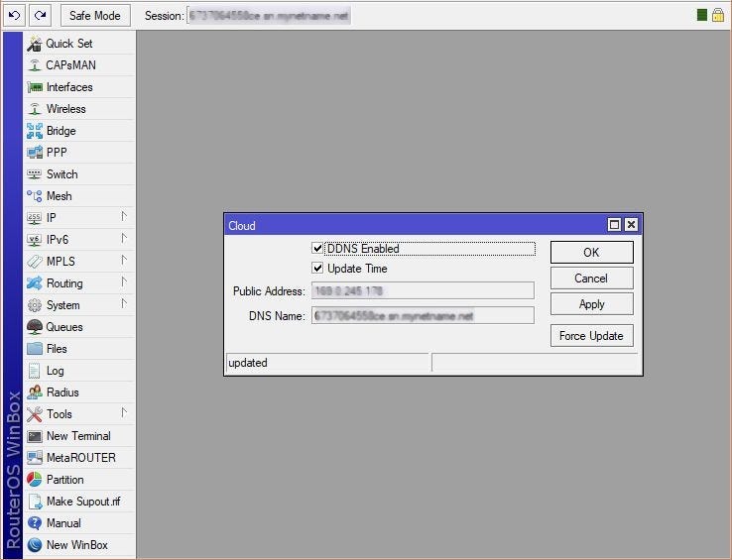Click the Mesh nodes icon
The height and width of the screenshot is (560, 732).
click(x=35, y=196)
